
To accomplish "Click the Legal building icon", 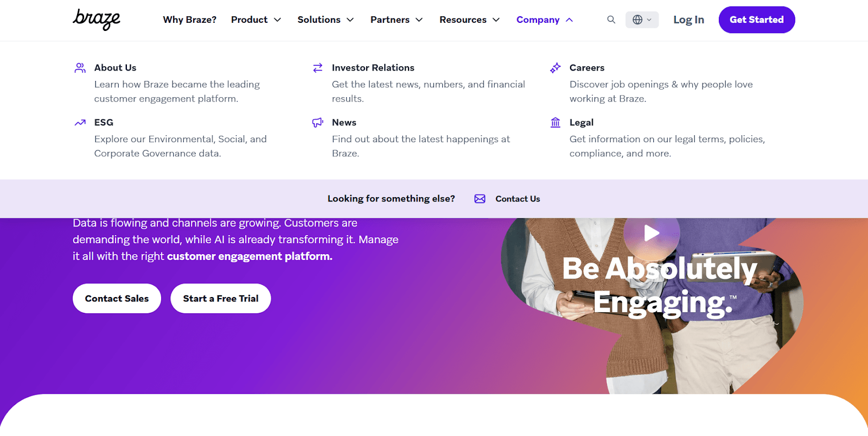I will click(x=556, y=123).
